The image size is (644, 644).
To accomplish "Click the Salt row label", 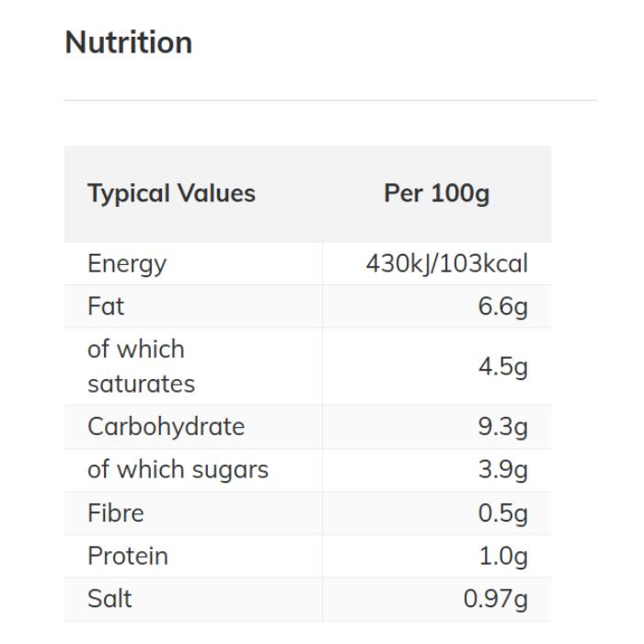I will tap(109, 599).
